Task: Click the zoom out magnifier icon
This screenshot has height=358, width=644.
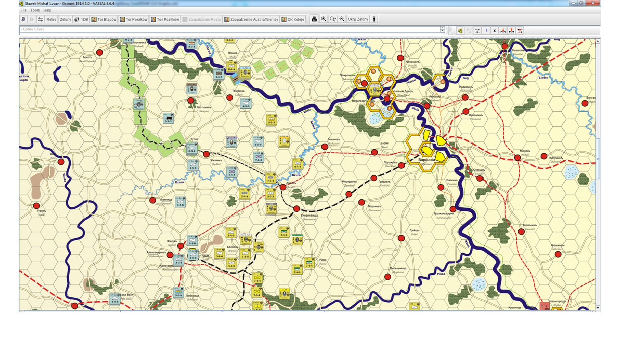Action: pyautogui.click(x=342, y=19)
